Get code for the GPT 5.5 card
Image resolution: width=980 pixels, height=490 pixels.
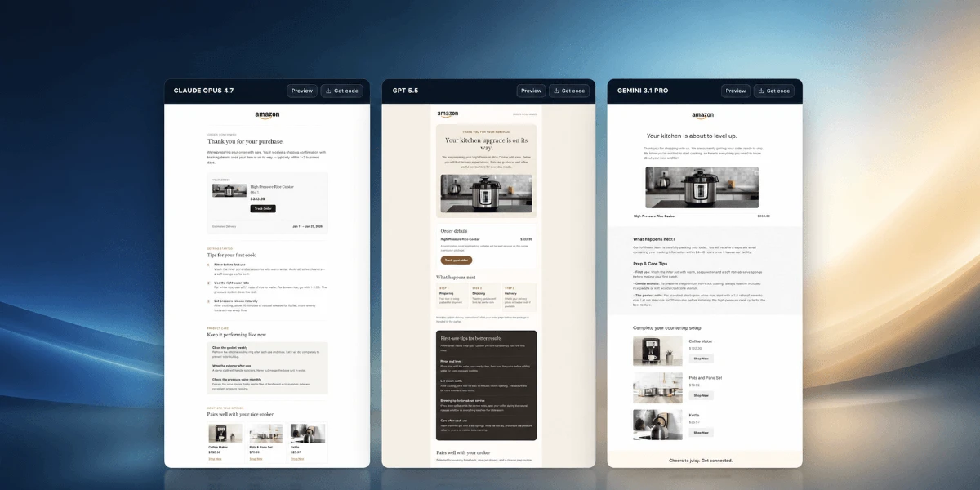click(569, 91)
